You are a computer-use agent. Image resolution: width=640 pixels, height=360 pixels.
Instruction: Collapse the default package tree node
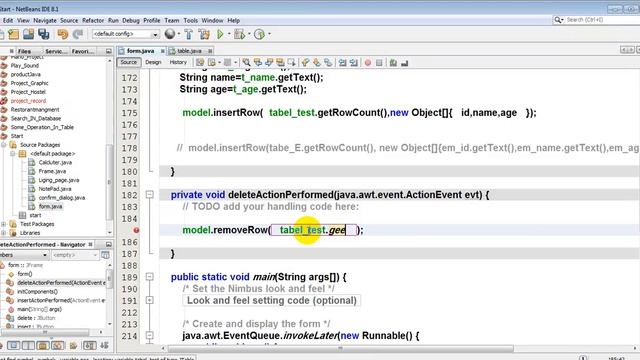pos(12,154)
